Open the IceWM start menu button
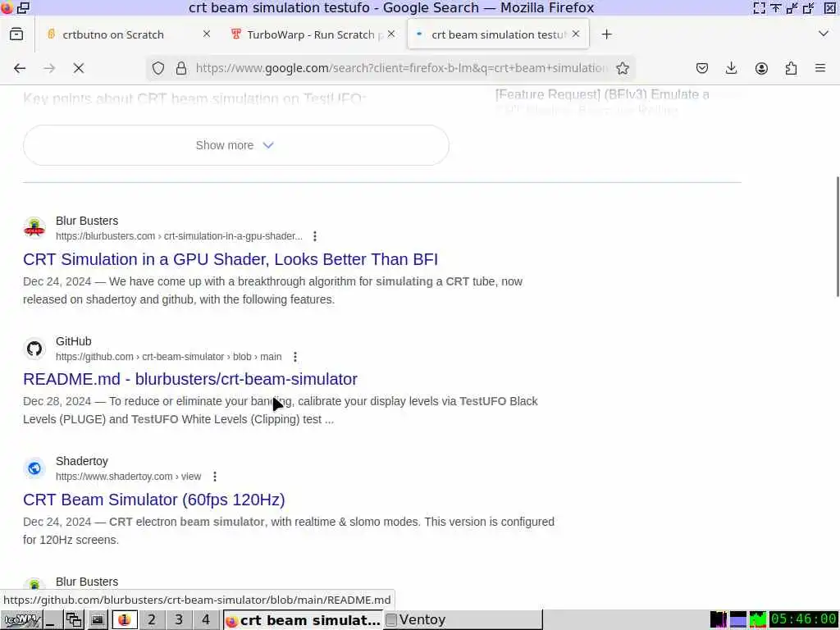Viewport: 840px width, 630px height. [21, 620]
